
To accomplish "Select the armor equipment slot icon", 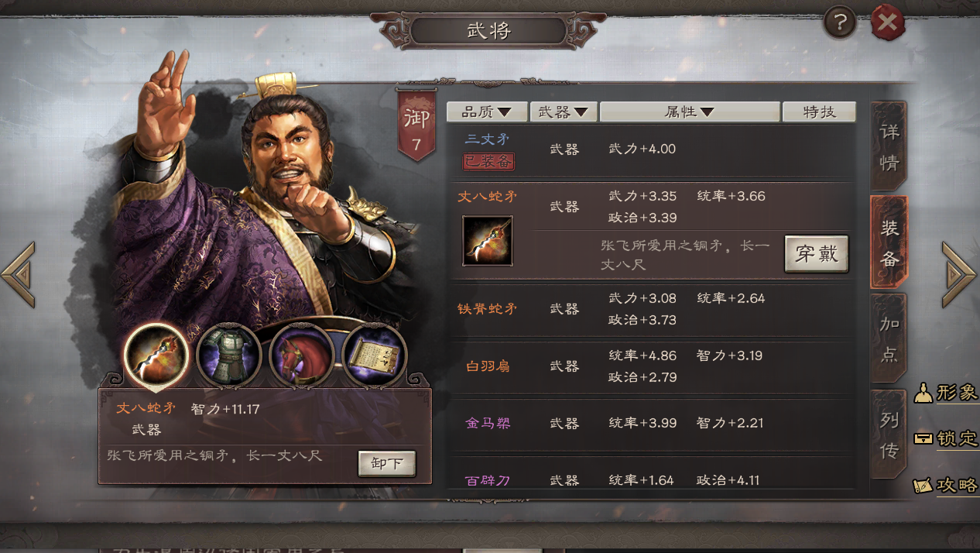I will point(228,355).
